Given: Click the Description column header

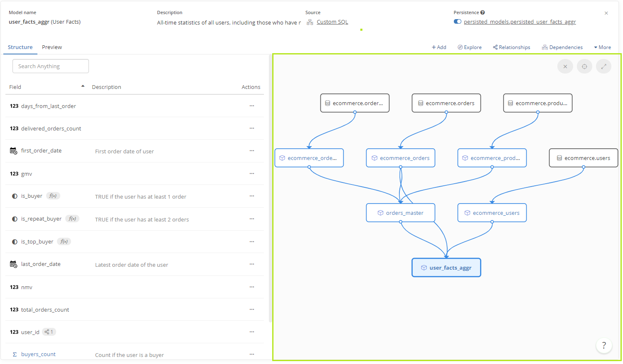Looking at the screenshot, I should (106, 87).
